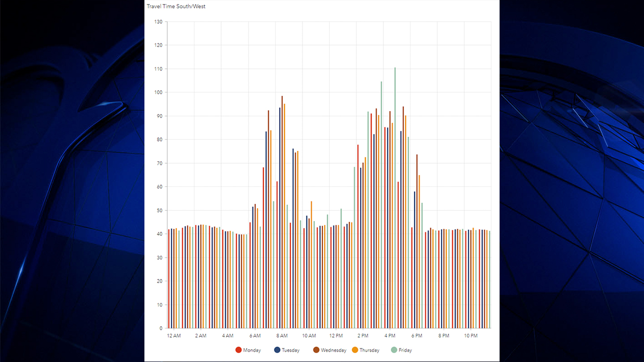Toggle the Wednesday legend text
644x362 pixels.
coord(333,350)
